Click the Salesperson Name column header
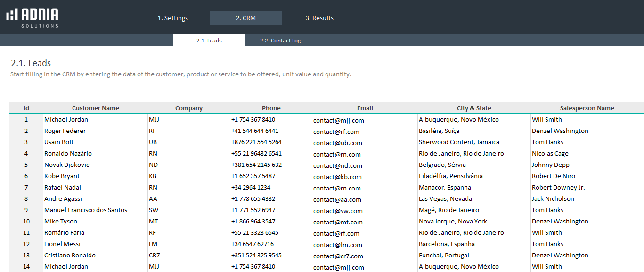Image resolution: width=644 pixels, height=272 pixels. click(x=587, y=108)
